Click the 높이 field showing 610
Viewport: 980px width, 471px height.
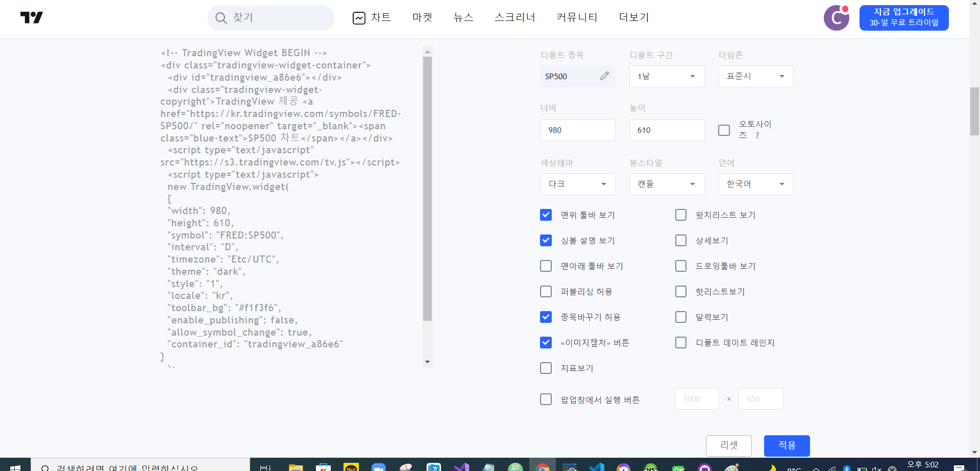click(667, 130)
